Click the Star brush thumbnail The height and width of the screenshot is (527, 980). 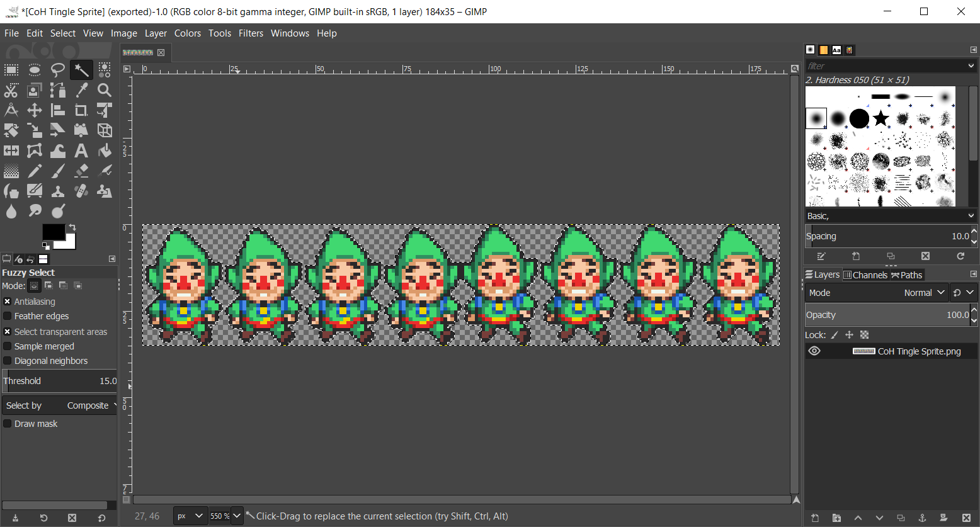[880, 118]
